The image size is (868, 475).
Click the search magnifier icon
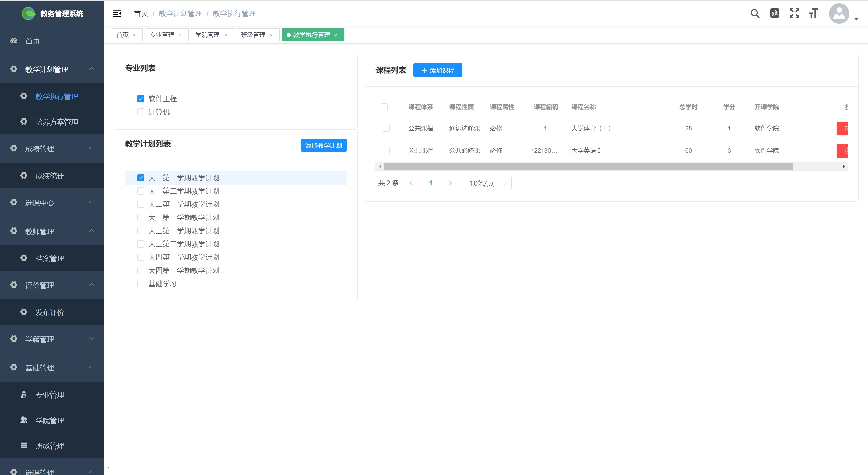755,13
